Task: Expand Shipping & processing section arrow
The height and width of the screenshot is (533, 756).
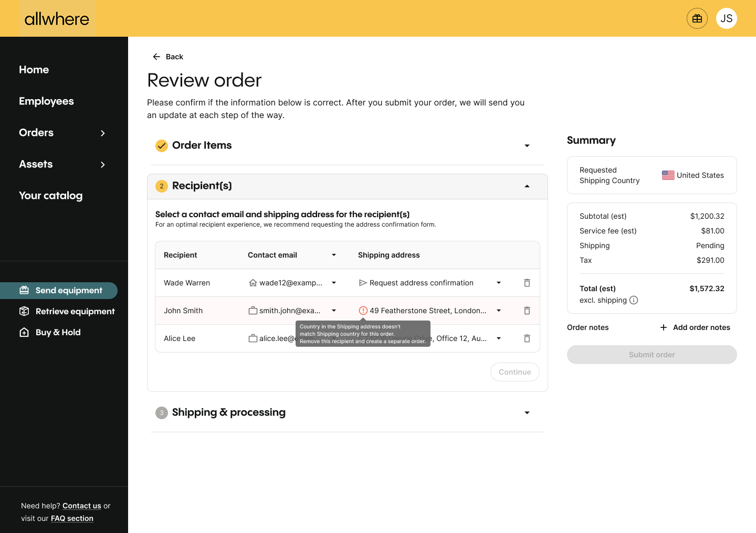Action: pos(527,413)
